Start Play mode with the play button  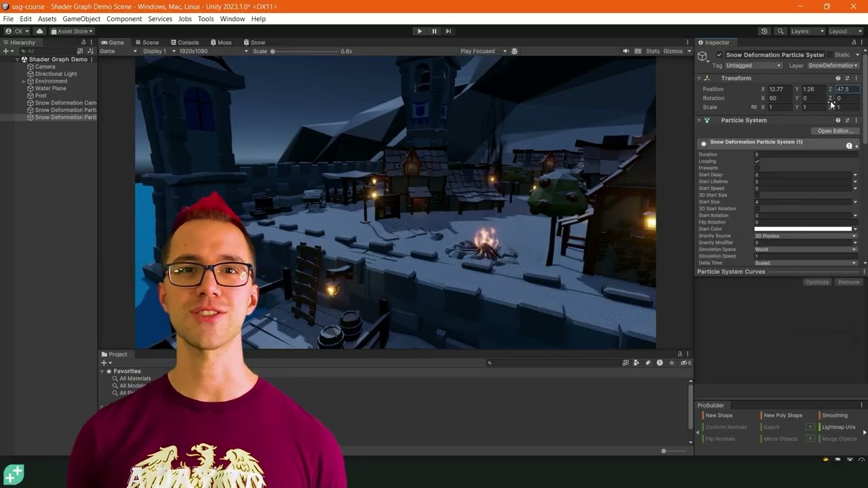[x=419, y=31]
